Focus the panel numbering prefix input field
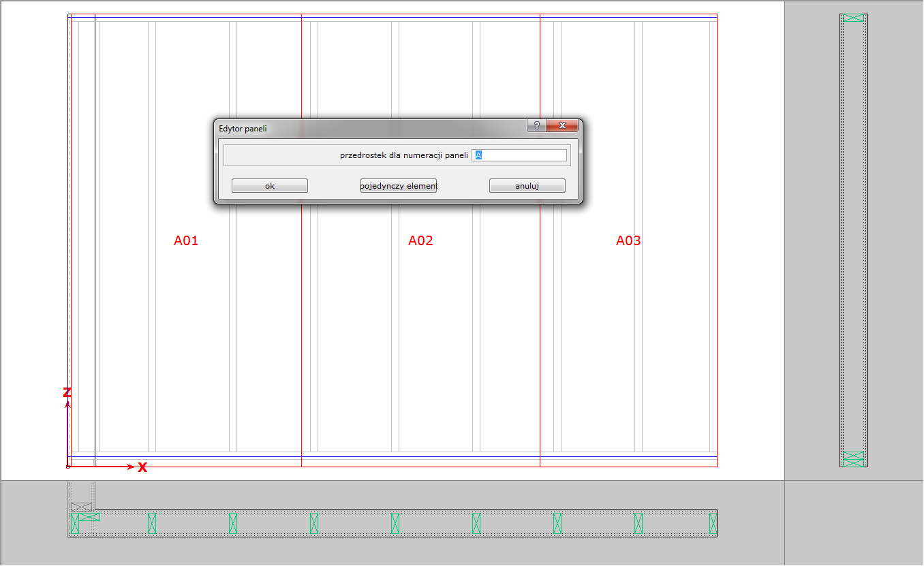This screenshot has height=566, width=924. click(519, 155)
